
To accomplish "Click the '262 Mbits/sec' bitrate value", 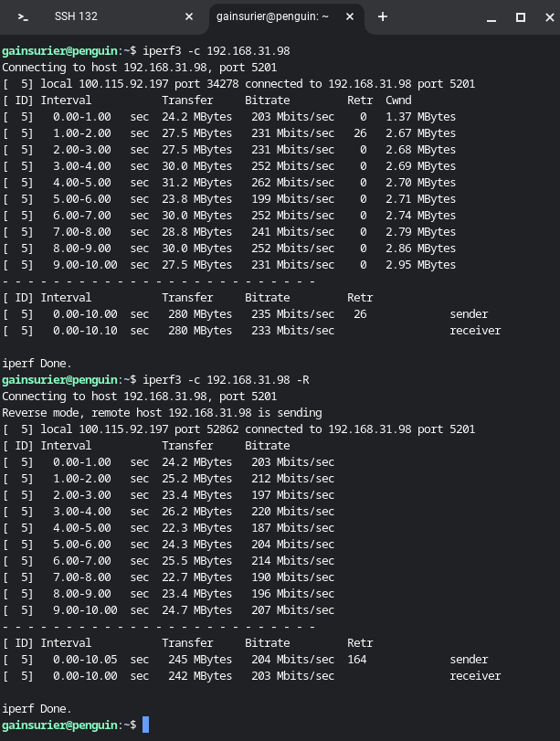I will 290,182.
